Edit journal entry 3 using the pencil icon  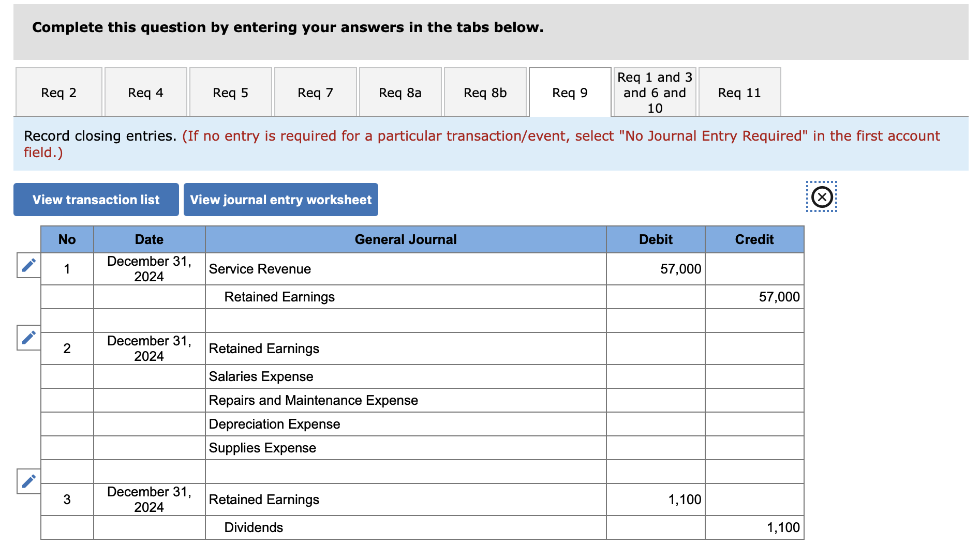click(x=28, y=480)
